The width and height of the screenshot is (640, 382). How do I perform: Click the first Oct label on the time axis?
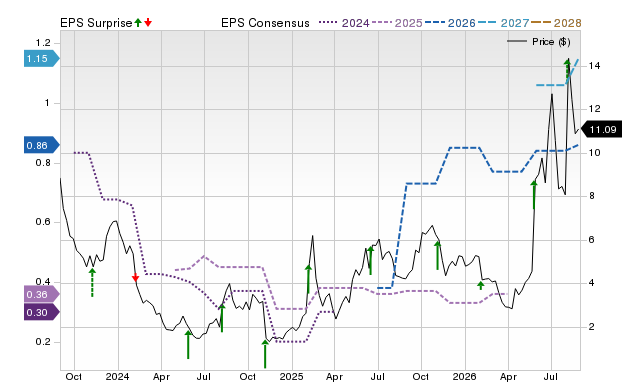74,376
